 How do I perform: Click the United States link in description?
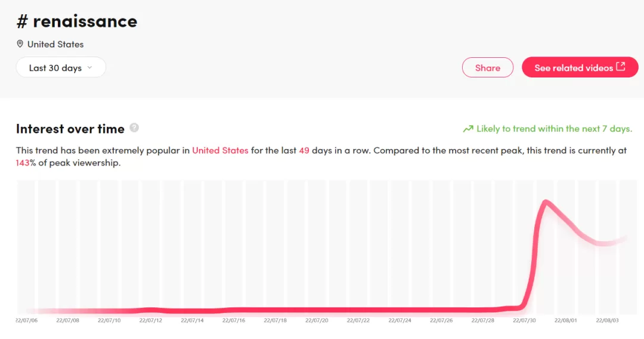(220, 150)
